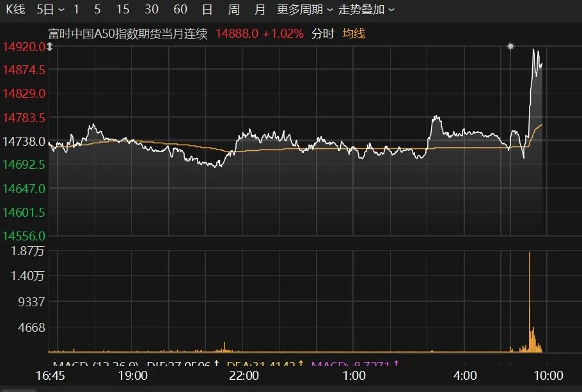The height and width of the screenshot is (392, 582).
Task: Click the tallest volume spike bar
Action: [x=530, y=301]
